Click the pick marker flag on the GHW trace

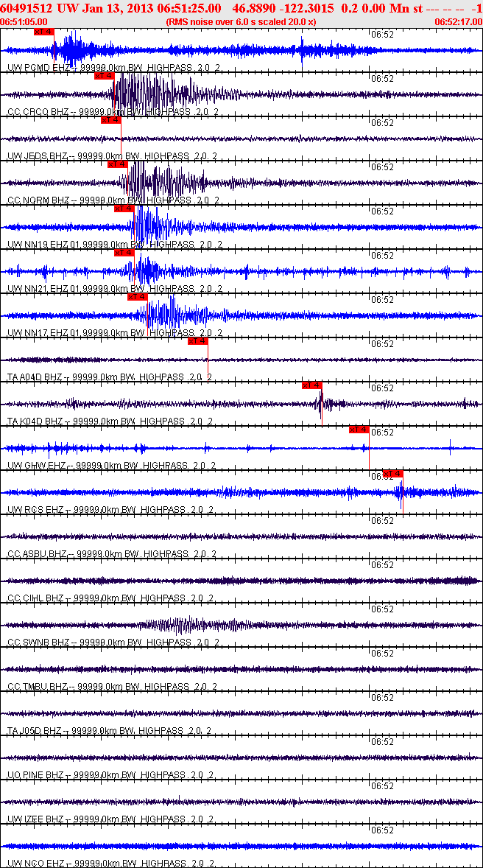[x=359, y=430]
